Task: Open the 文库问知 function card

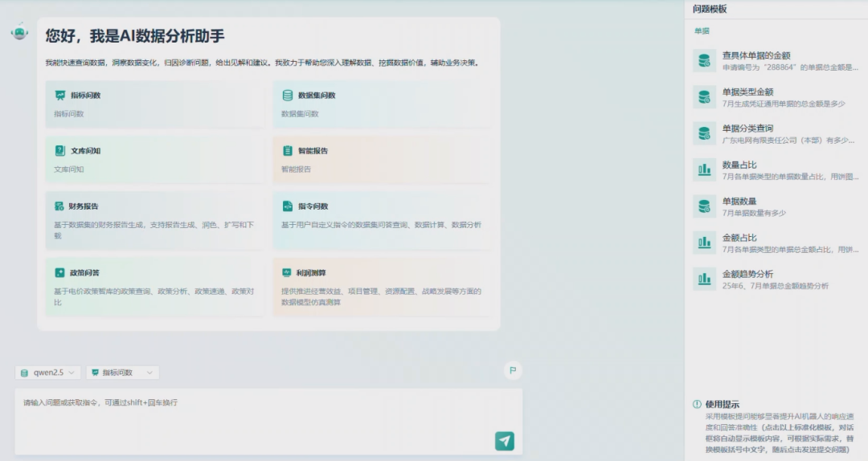Action: pyautogui.click(x=154, y=159)
